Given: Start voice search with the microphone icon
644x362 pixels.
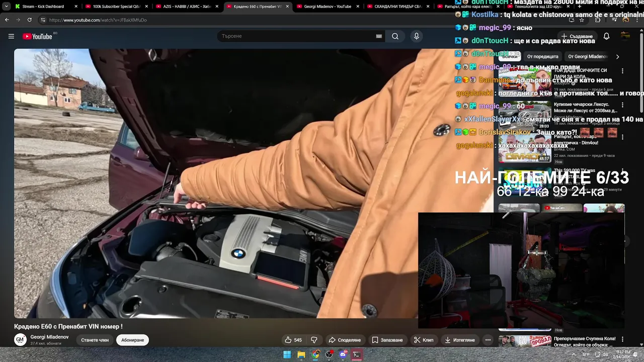Looking at the screenshot, I should pos(416,36).
